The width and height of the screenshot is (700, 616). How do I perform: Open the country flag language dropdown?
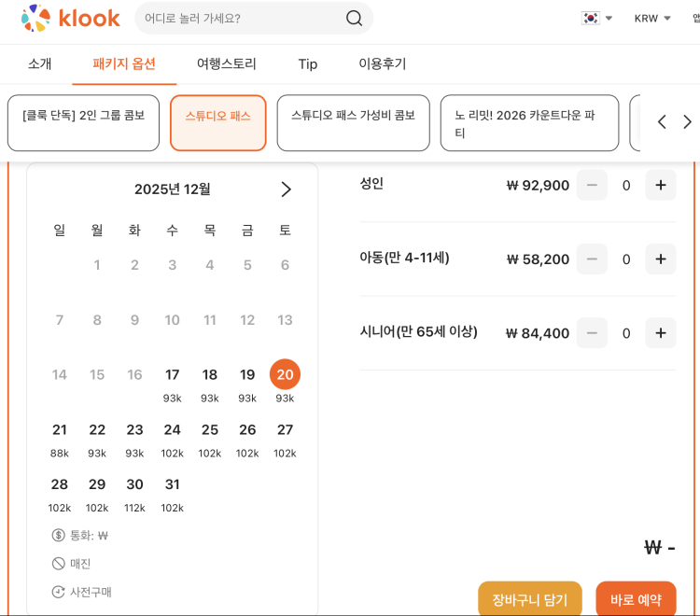[596, 18]
